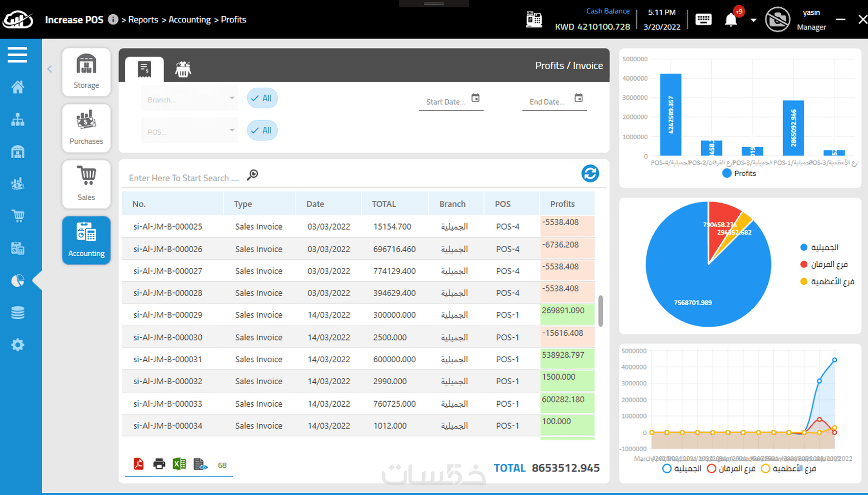Image resolution: width=868 pixels, height=495 pixels.
Task: Export report to Excel
Action: pos(179,463)
